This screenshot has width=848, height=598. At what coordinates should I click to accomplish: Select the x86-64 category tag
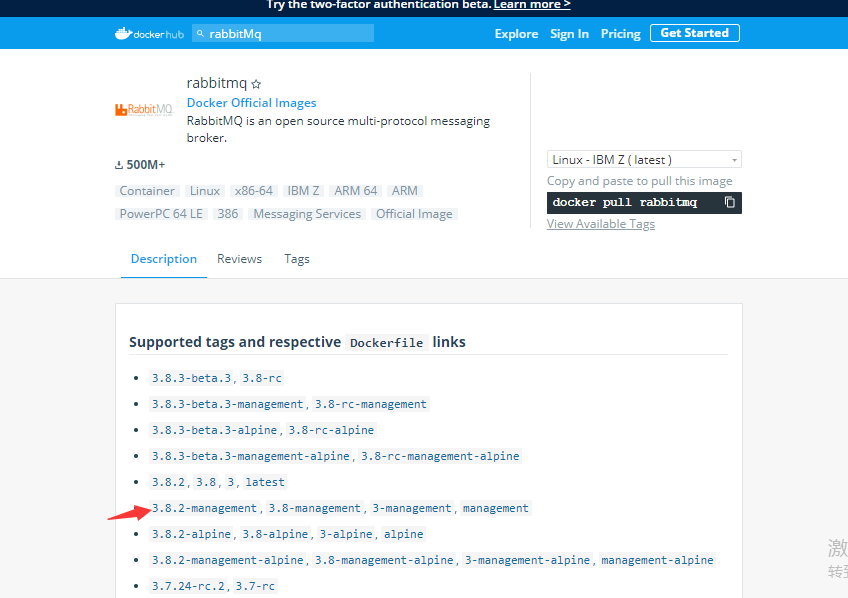(x=254, y=191)
